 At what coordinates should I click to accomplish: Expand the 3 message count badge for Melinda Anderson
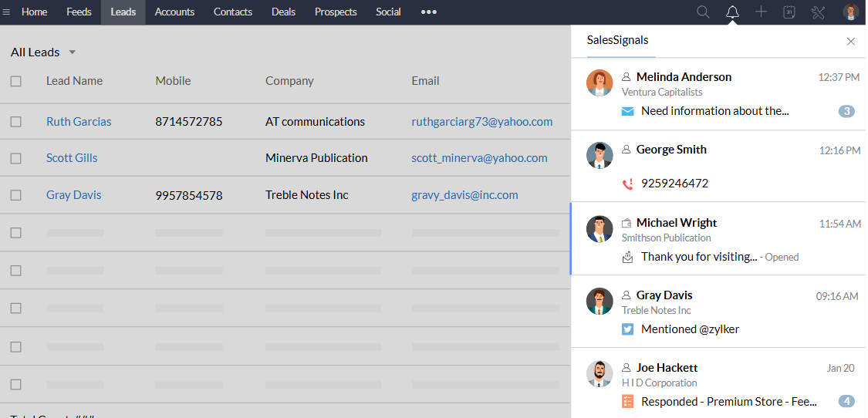846,111
